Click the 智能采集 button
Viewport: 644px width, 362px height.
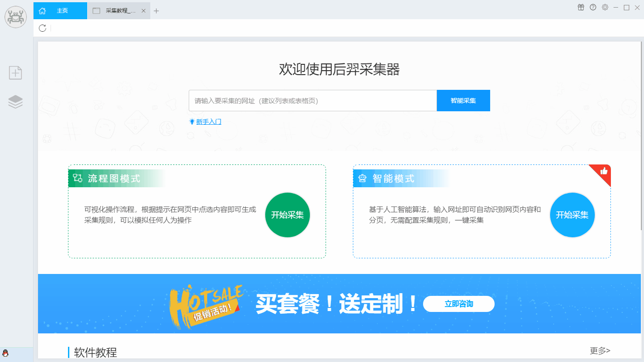[x=463, y=101]
